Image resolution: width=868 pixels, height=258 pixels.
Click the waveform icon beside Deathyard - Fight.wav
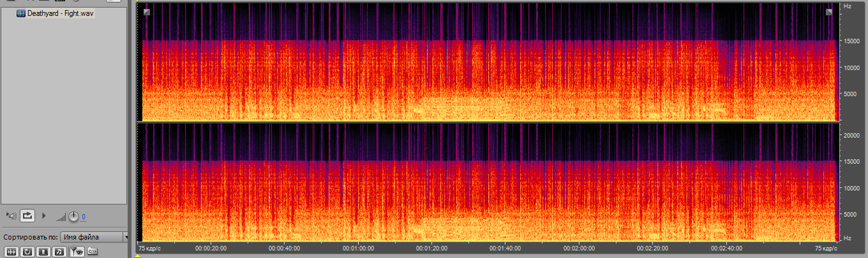[x=20, y=14]
